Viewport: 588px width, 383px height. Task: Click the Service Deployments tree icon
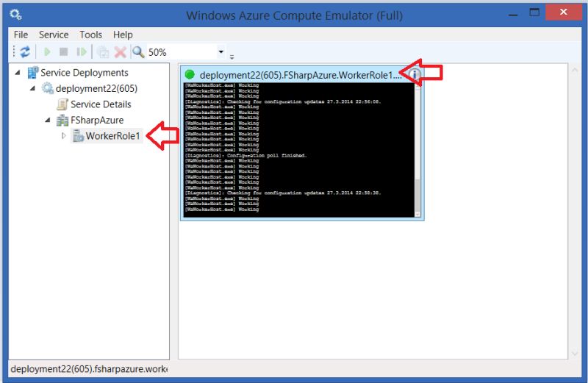(33, 72)
